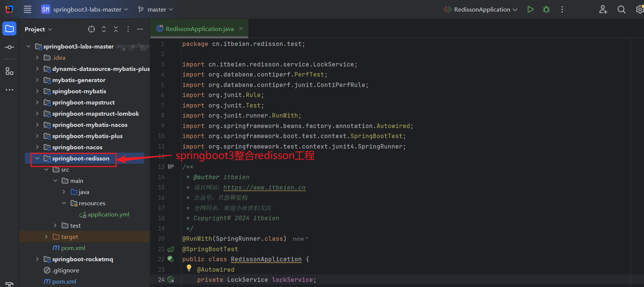Switch to RedissonApplication.java editor tab
Viewport: 644px width, 287px height.
tap(199, 29)
